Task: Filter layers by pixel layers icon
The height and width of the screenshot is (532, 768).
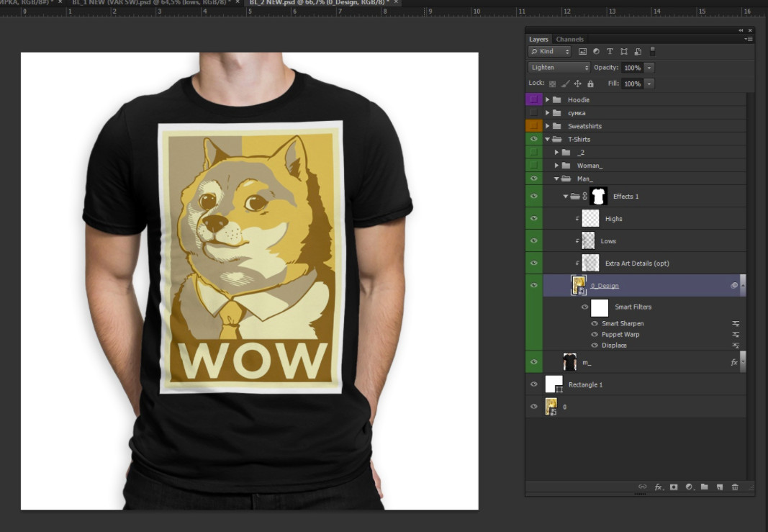Action: click(x=582, y=51)
